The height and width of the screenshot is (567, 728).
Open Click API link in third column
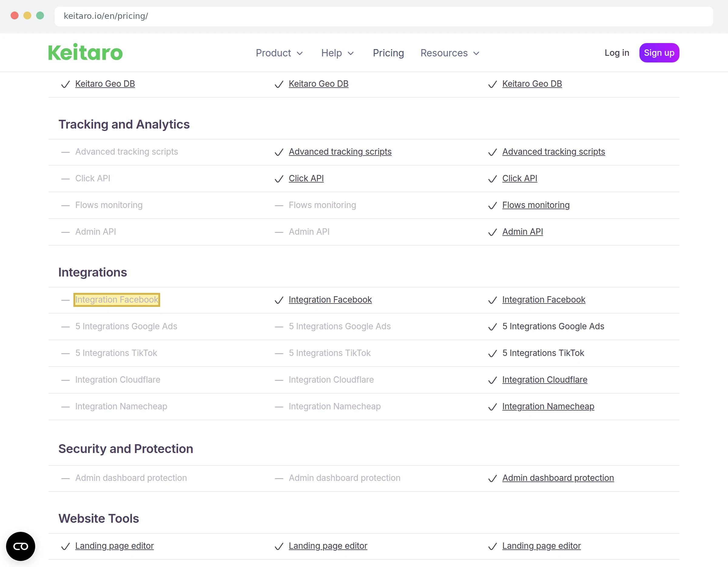520,178
